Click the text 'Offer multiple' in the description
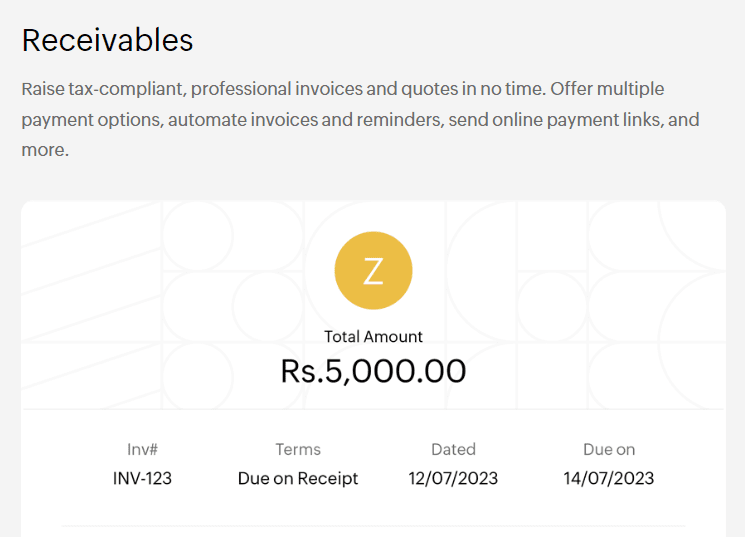 tap(607, 89)
